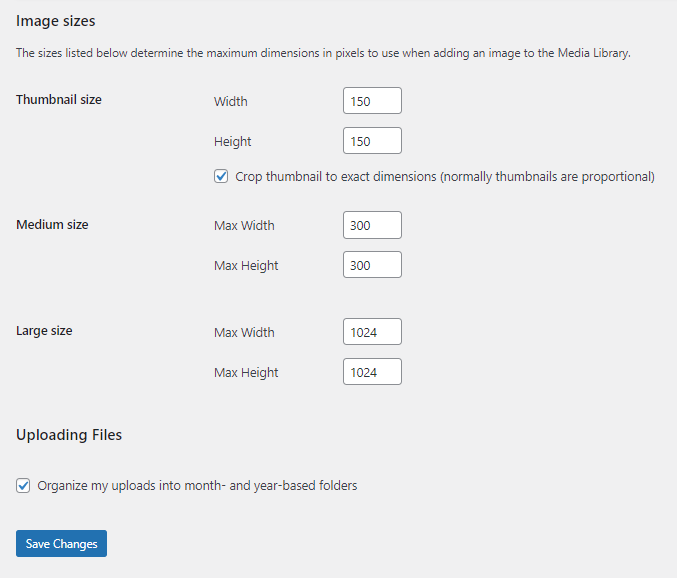Click the Organize my uploads label text

coord(197,486)
